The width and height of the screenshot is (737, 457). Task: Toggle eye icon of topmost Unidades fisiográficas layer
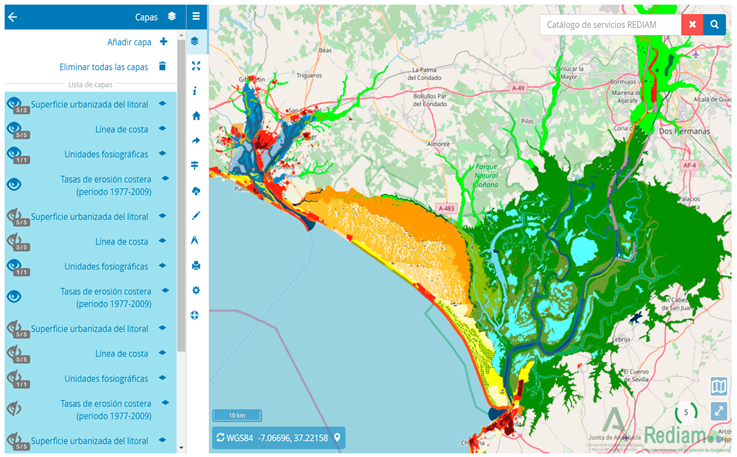tap(15, 154)
